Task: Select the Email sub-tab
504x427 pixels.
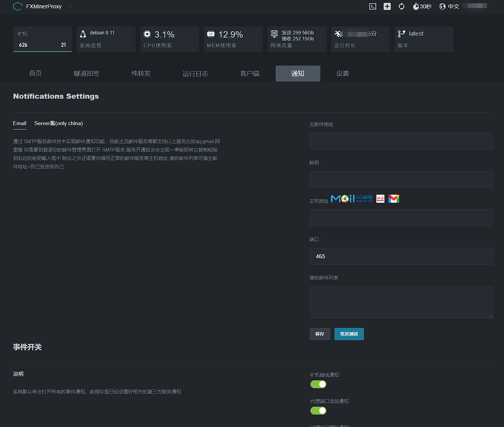Action: (20, 124)
